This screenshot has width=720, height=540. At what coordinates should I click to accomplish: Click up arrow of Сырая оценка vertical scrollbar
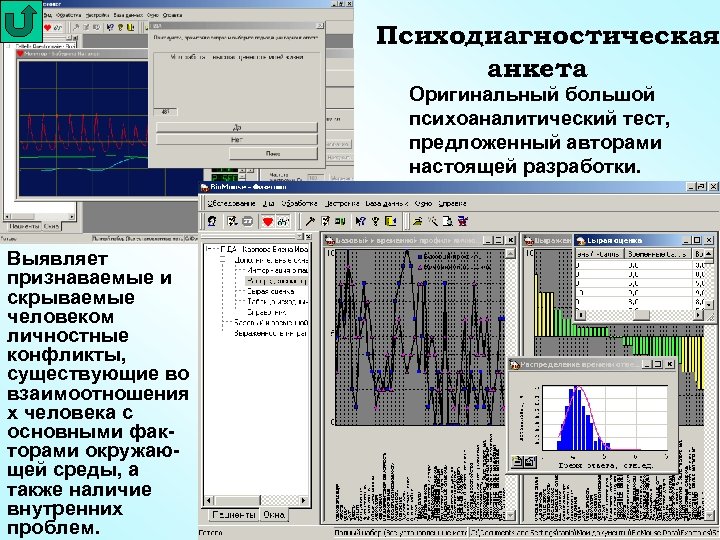709,253
